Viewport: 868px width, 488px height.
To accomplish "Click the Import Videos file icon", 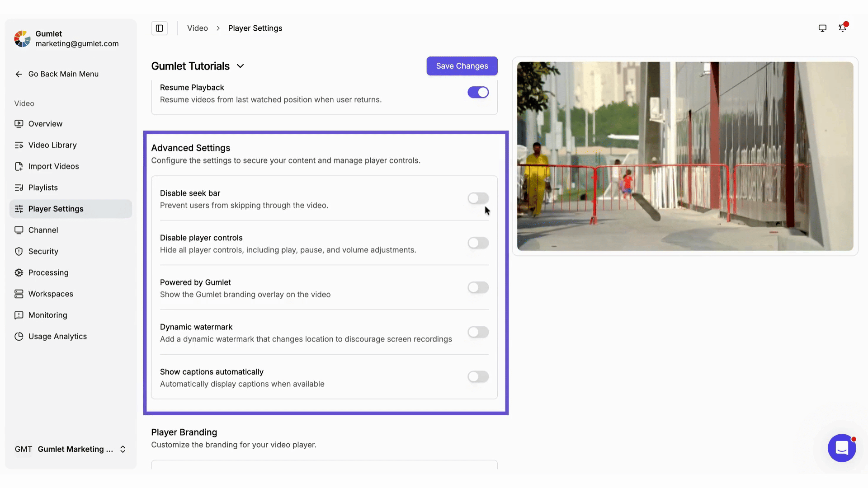I will coord(19,166).
